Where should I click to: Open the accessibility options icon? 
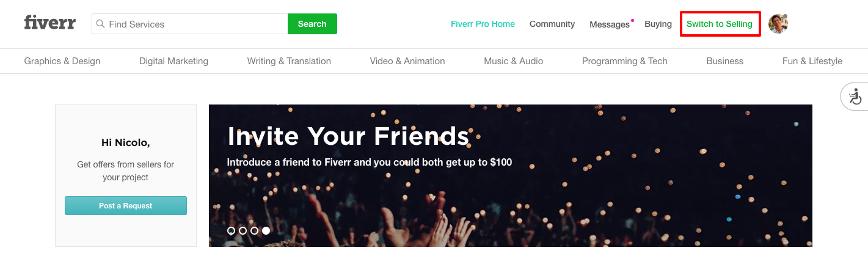[855, 97]
